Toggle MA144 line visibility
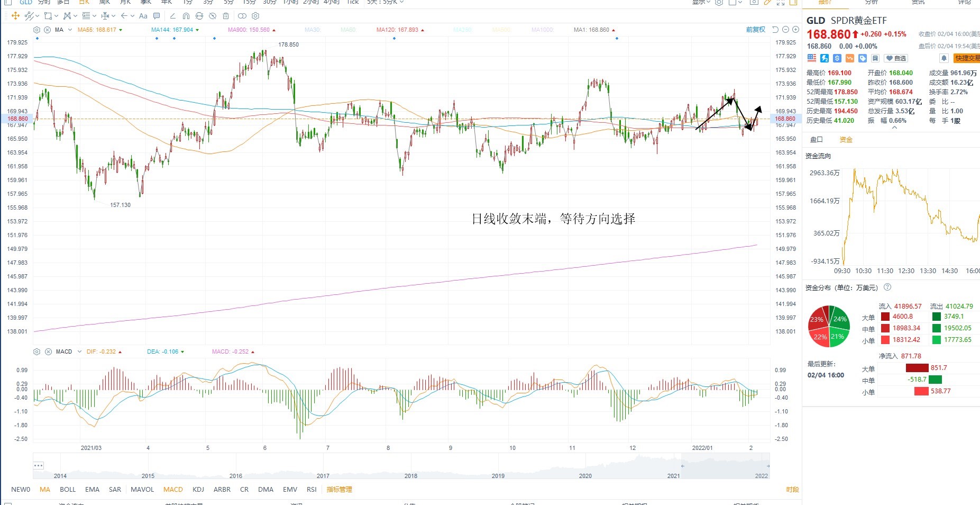Viewport: 980px width, 505px height. coord(175,30)
